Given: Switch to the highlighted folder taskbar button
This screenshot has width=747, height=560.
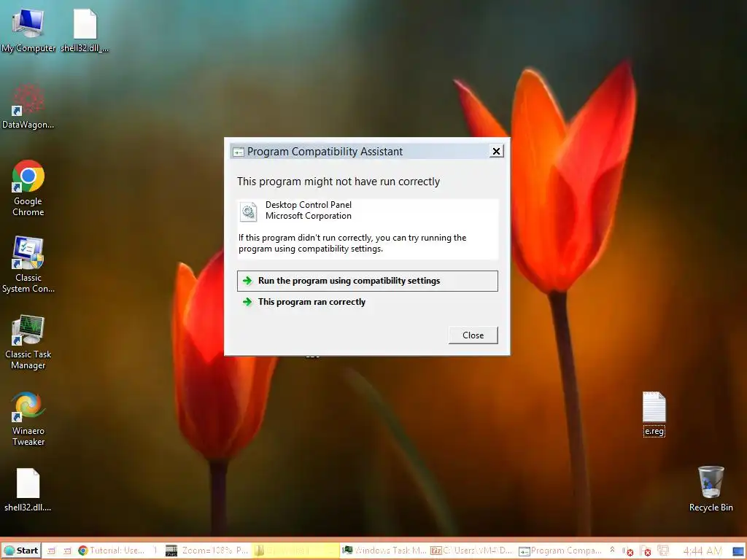Looking at the screenshot, I should [x=295, y=551].
